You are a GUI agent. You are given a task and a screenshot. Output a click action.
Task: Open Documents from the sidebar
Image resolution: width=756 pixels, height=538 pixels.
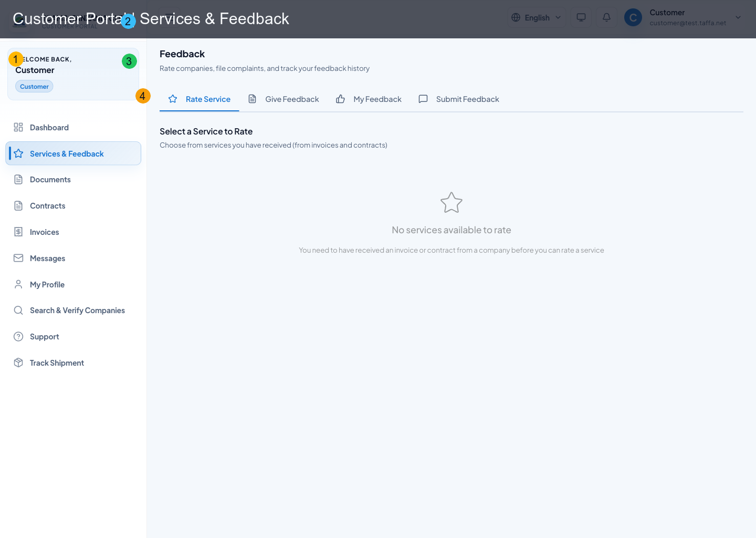click(73, 180)
